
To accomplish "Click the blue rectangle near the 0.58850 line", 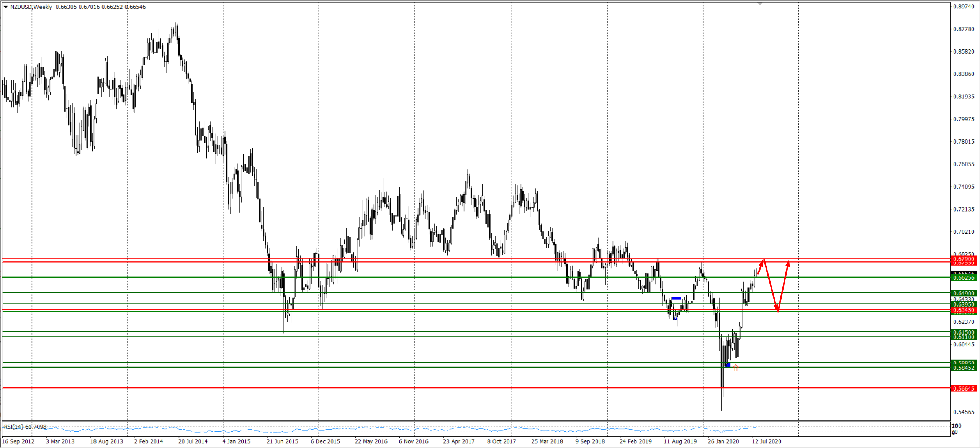I will (728, 365).
